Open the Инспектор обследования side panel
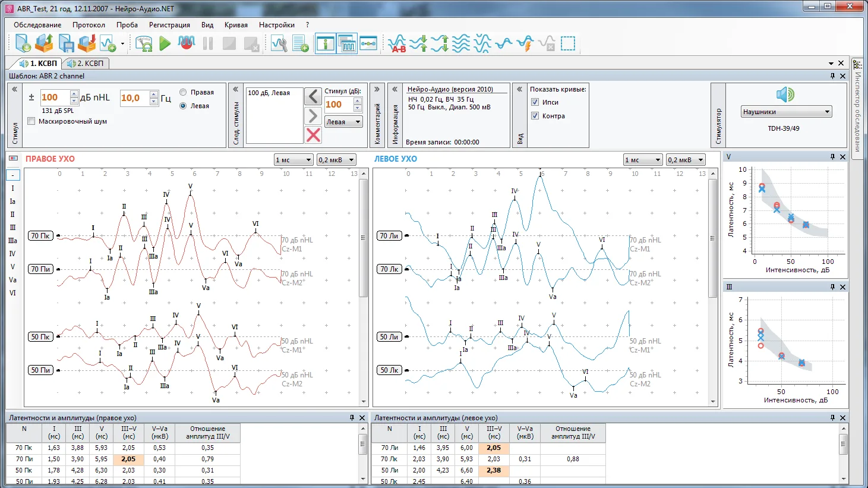 [x=857, y=109]
